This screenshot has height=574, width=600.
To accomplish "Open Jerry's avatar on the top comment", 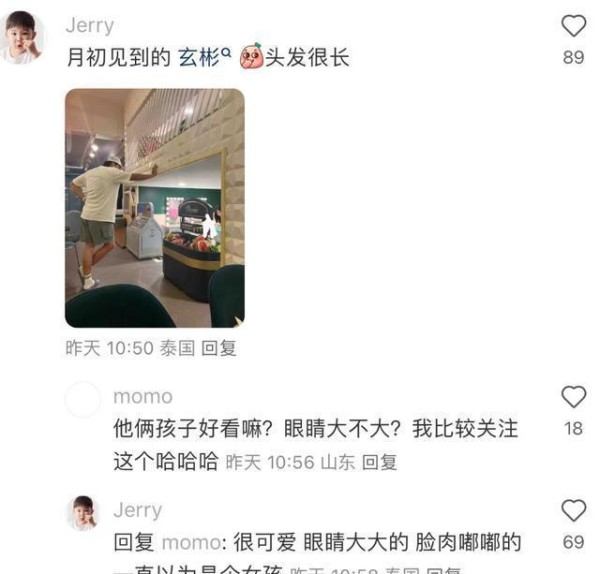I will click(22, 36).
